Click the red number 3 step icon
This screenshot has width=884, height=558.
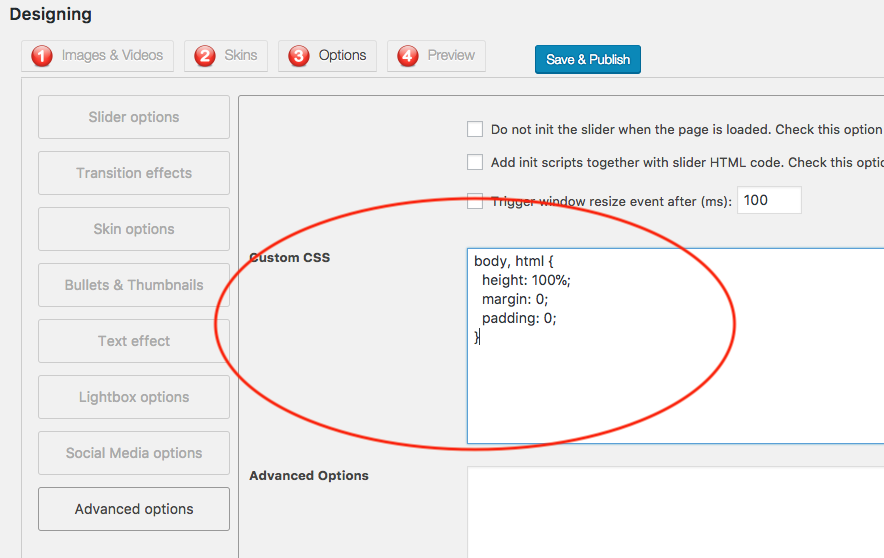[x=299, y=56]
